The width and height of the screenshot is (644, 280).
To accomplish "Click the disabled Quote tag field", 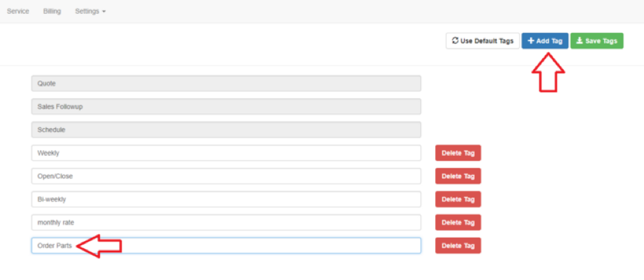I will coord(225,84).
